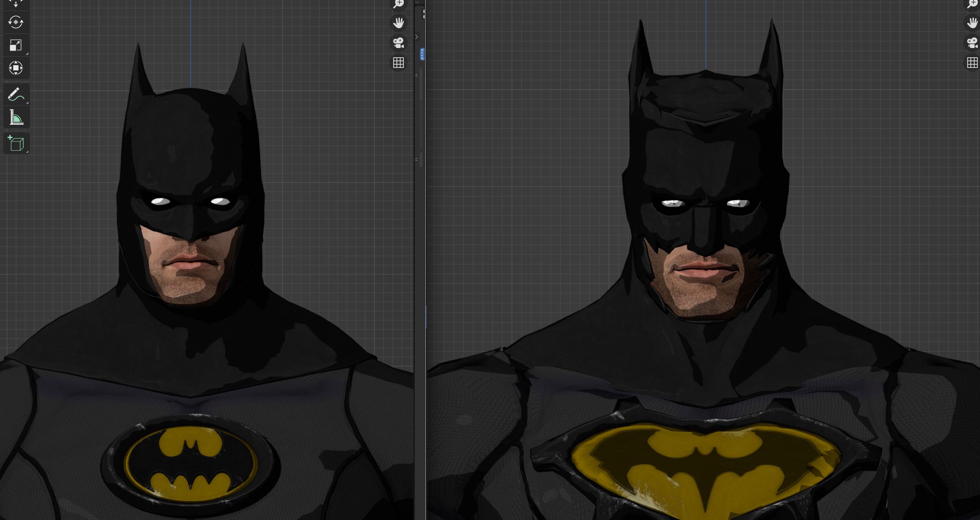Toggle camera view in left viewport
This screenshot has height=520, width=980.
point(399,43)
